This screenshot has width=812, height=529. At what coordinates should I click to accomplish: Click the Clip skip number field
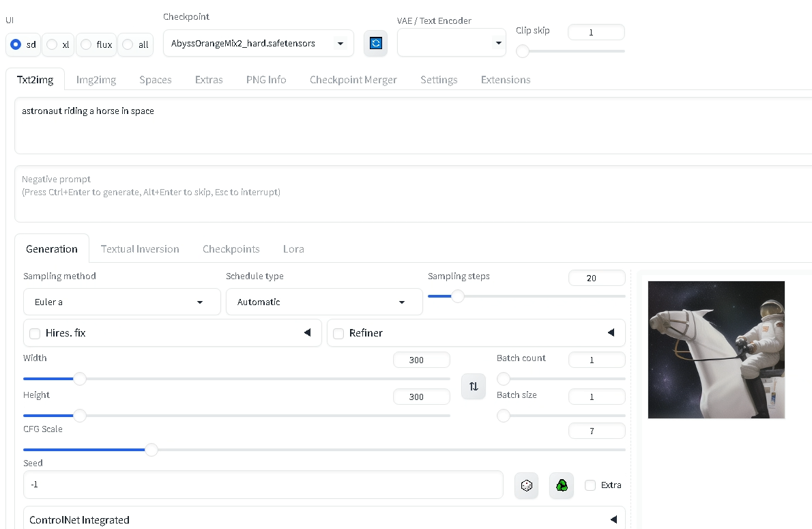596,32
